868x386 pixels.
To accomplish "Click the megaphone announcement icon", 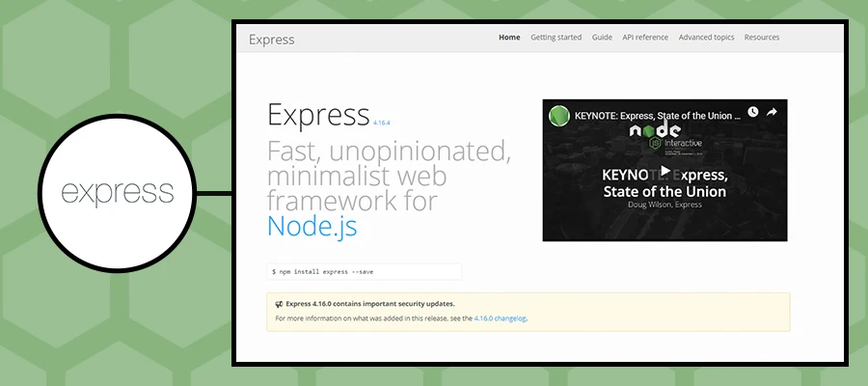I will pos(279,304).
